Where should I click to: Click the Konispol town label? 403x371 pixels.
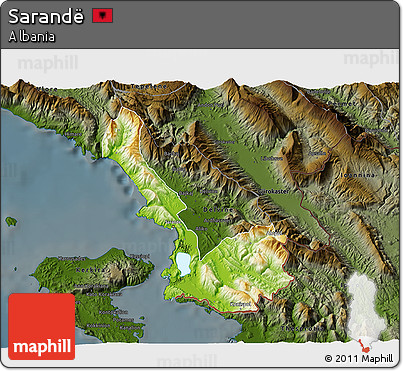click(240, 304)
